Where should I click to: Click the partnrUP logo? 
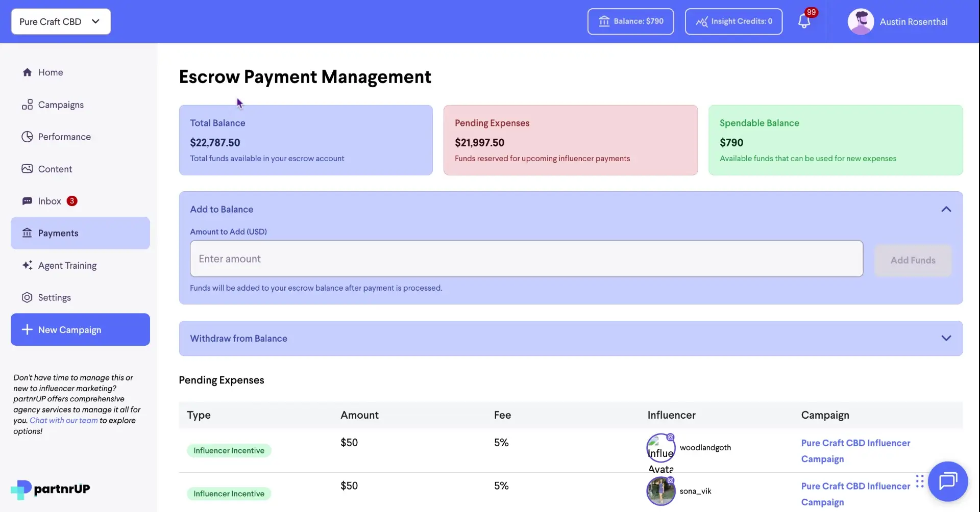tap(50, 489)
